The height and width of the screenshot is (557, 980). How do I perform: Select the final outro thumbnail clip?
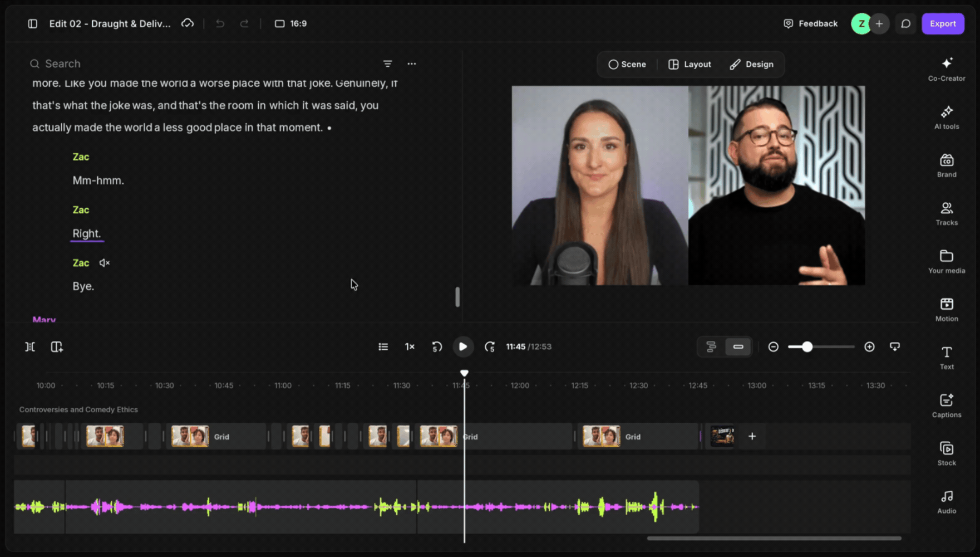pyautogui.click(x=722, y=436)
